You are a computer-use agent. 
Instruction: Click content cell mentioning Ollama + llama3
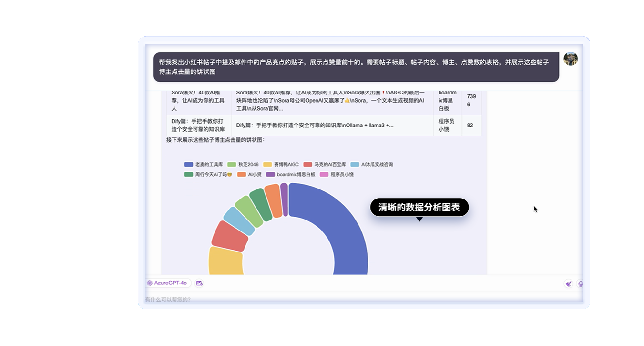332,126
